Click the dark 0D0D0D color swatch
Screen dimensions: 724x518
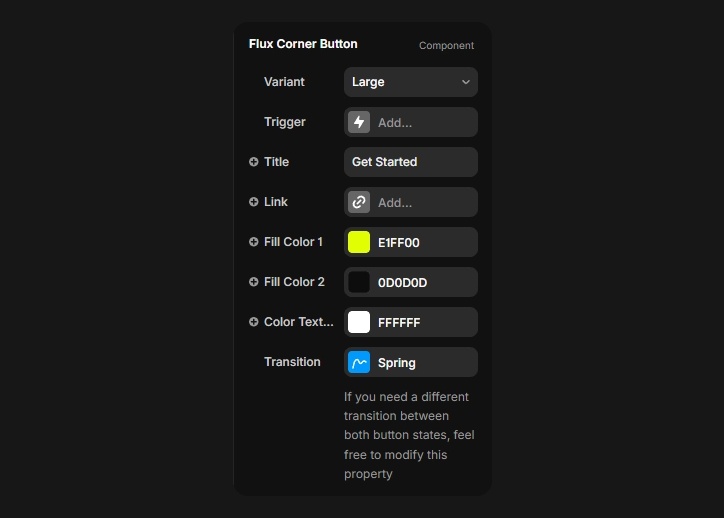(359, 282)
